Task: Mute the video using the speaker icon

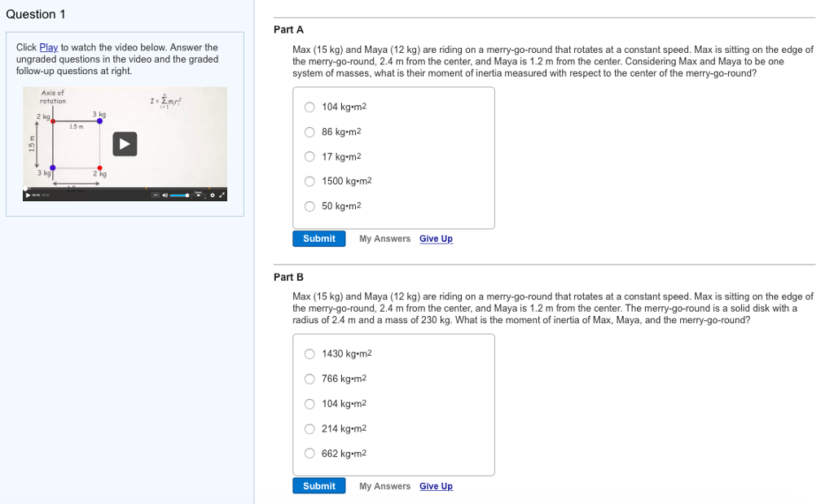Action: coord(165,195)
